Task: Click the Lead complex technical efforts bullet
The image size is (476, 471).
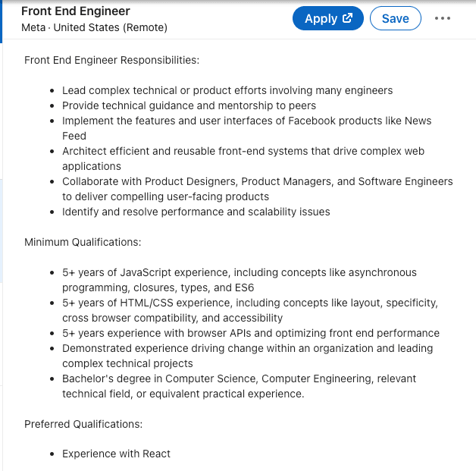Action: (x=227, y=90)
